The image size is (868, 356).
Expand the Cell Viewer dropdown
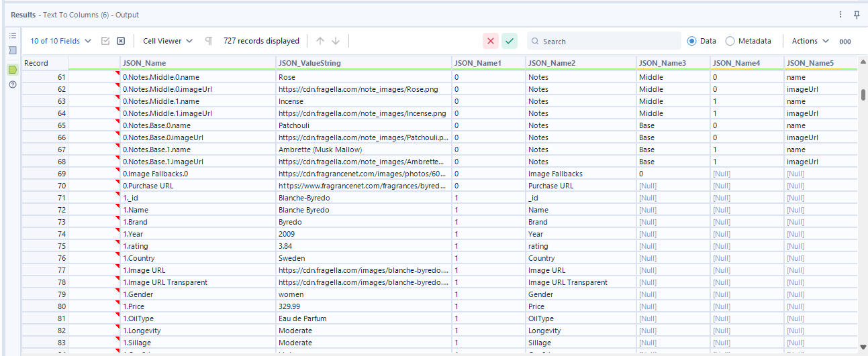(x=168, y=41)
